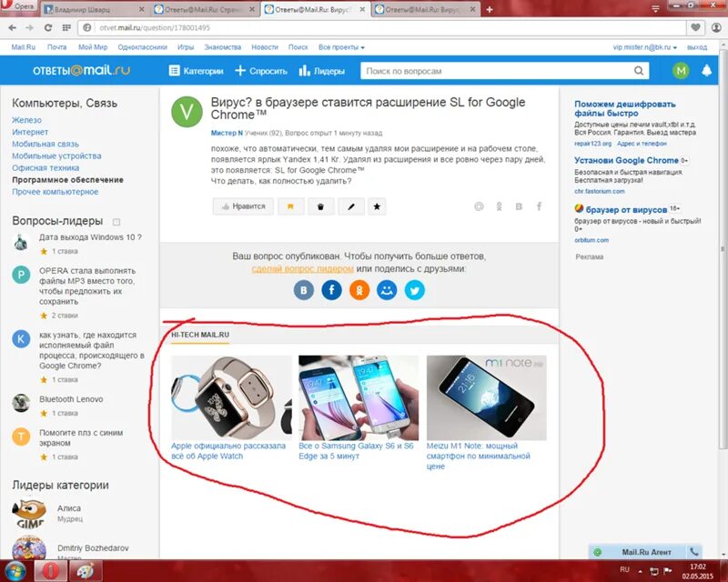728x582 pixels.
Task: Open Opera from the taskbar
Action: (50, 570)
